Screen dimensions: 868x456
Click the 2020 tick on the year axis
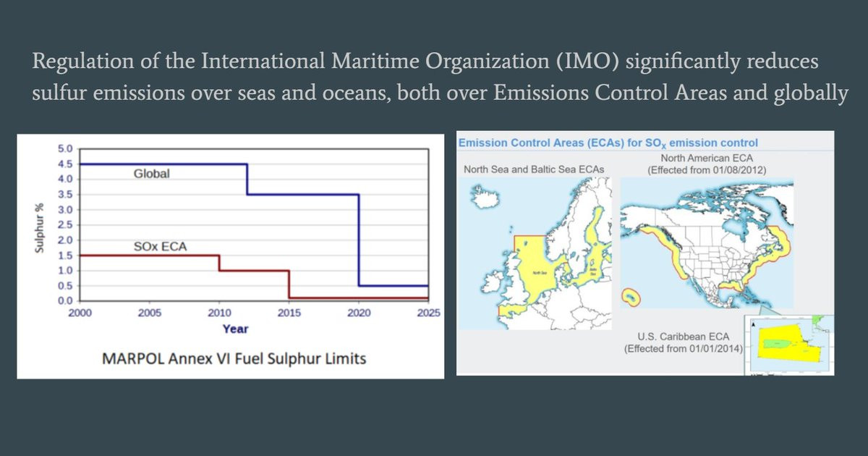pos(359,313)
